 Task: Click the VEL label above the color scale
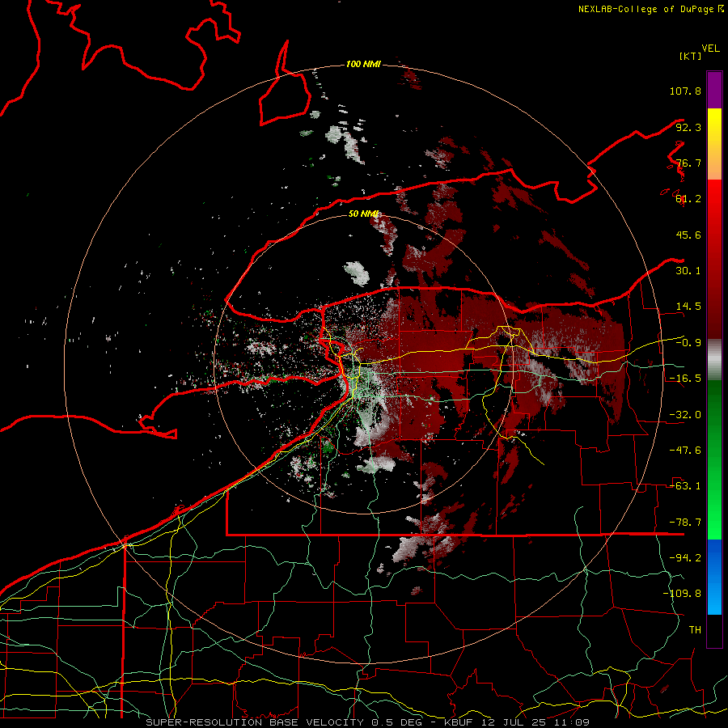pyautogui.click(x=710, y=49)
